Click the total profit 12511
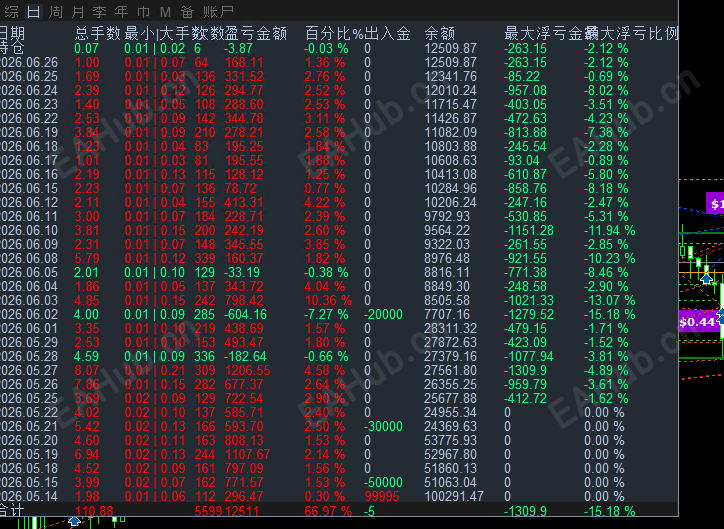 click(242, 511)
